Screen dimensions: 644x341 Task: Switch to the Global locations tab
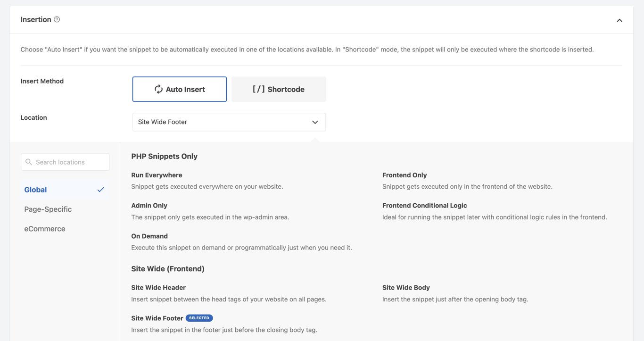(35, 189)
